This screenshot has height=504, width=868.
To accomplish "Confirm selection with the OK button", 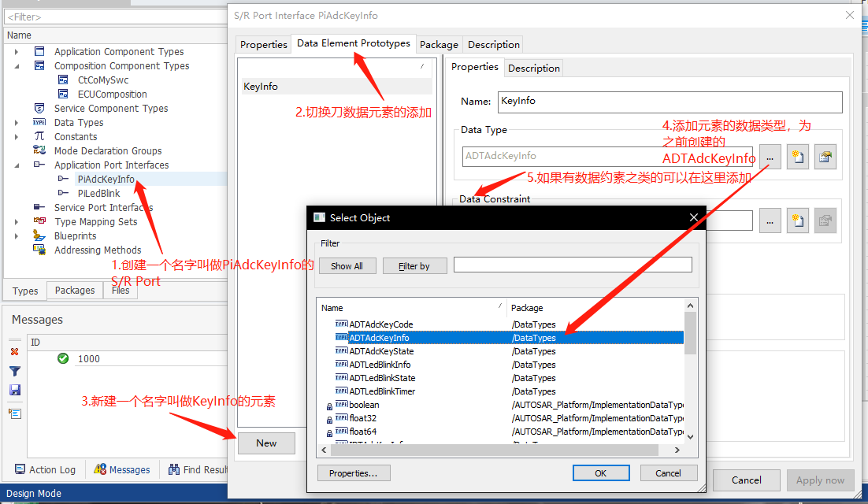I will [x=601, y=472].
